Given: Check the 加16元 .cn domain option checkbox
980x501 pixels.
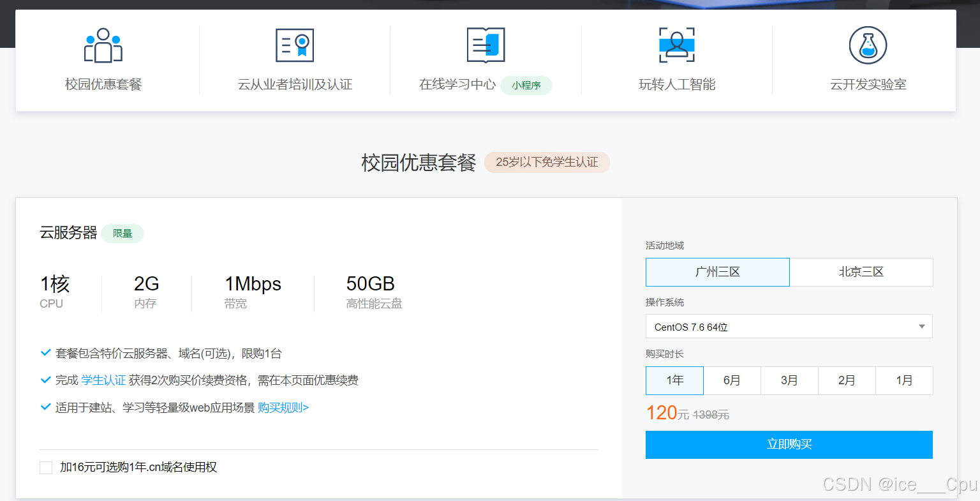Looking at the screenshot, I should coord(46,468).
